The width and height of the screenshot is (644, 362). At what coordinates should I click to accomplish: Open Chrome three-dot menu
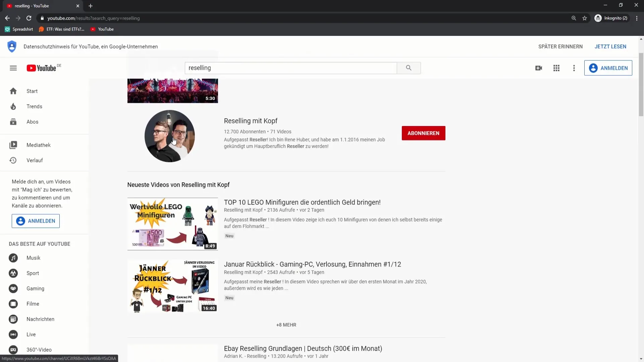point(637,18)
